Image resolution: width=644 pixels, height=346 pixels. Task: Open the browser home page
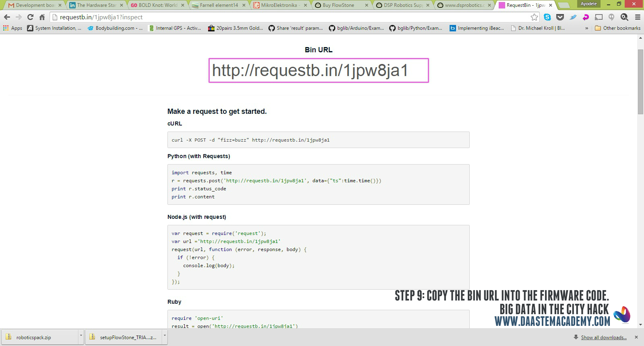42,17
